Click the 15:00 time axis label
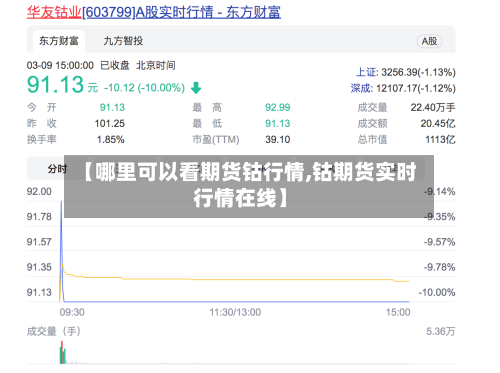Image resolution: width=500 pixels, height=373 pixels. coord(398,312)
